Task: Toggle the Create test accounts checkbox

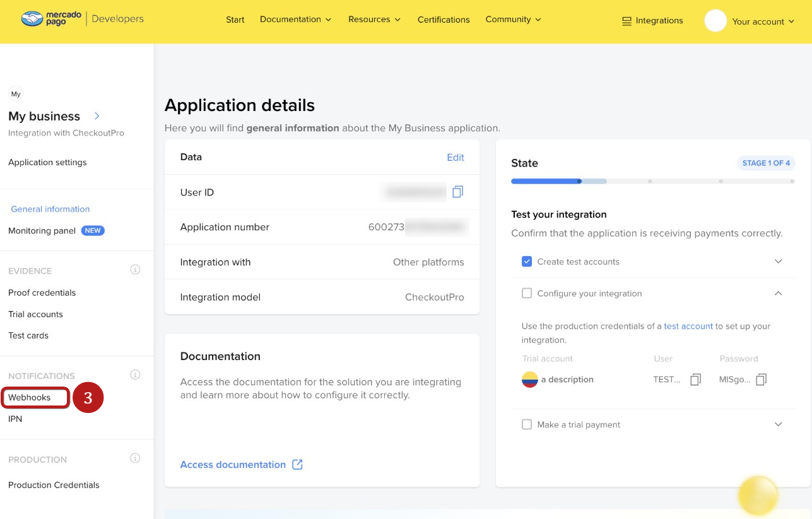Action: pos(527,262)
